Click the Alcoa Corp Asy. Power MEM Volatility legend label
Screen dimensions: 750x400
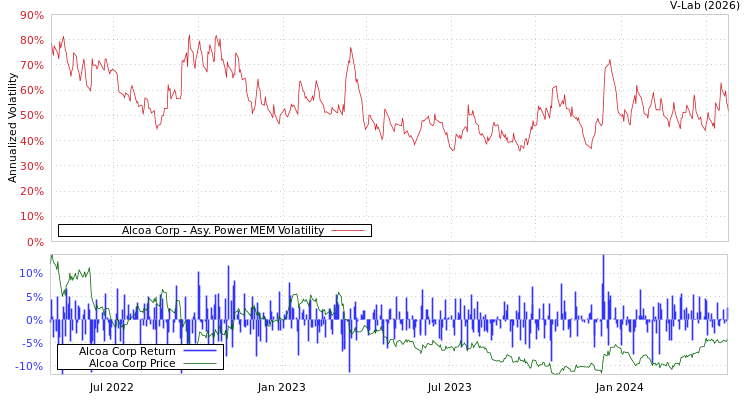tap(222, 231)
